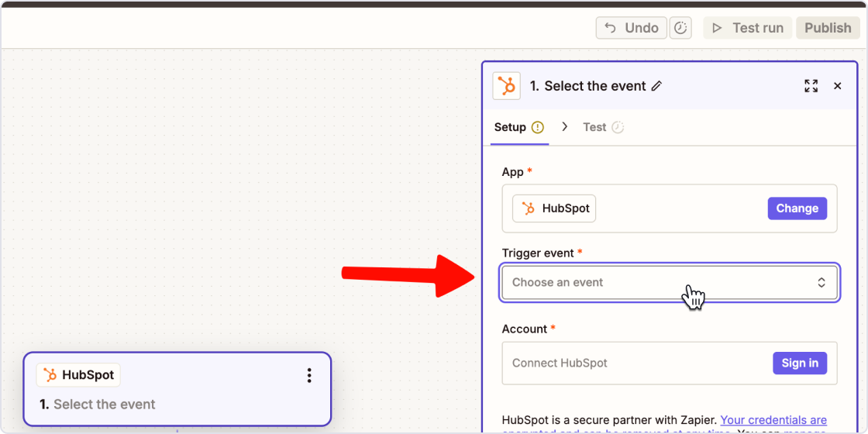The height and width of the screenshot is (434, 868).
Task: Open the Choose an event dropdown
Action: pos(670,282)
